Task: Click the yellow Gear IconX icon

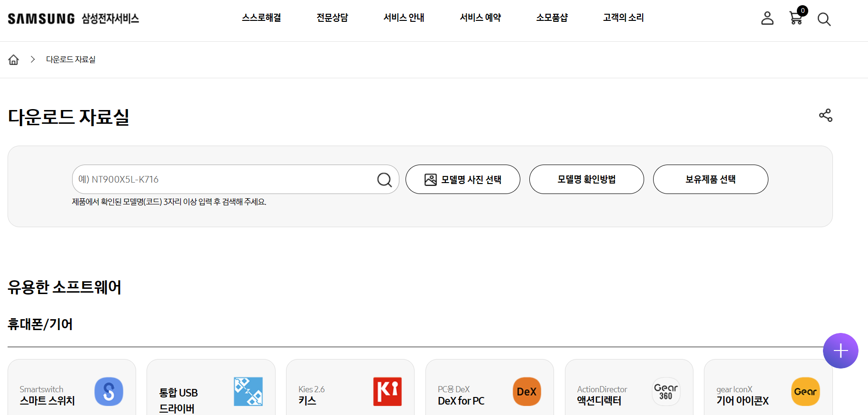Action: 805,392
